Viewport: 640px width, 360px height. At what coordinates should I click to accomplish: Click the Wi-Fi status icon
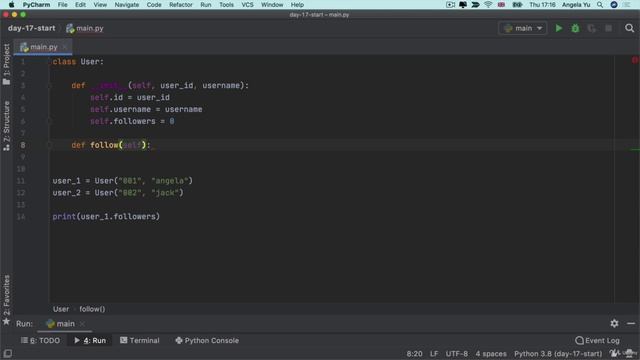pyautogui.click(x=488, y=4)
